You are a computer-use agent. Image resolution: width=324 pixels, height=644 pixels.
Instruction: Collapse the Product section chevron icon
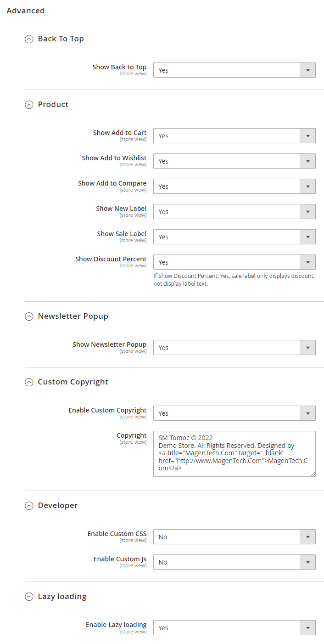coord(29,105)
